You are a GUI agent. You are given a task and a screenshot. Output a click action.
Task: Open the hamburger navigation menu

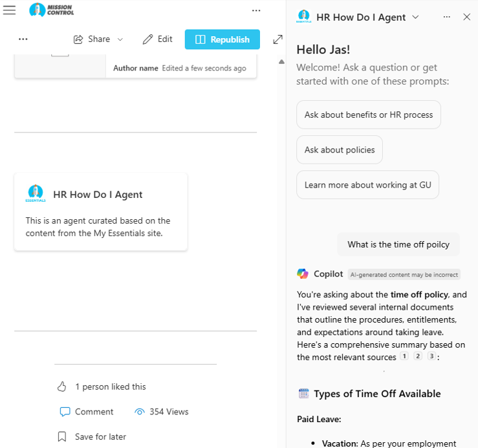[9, 10]
